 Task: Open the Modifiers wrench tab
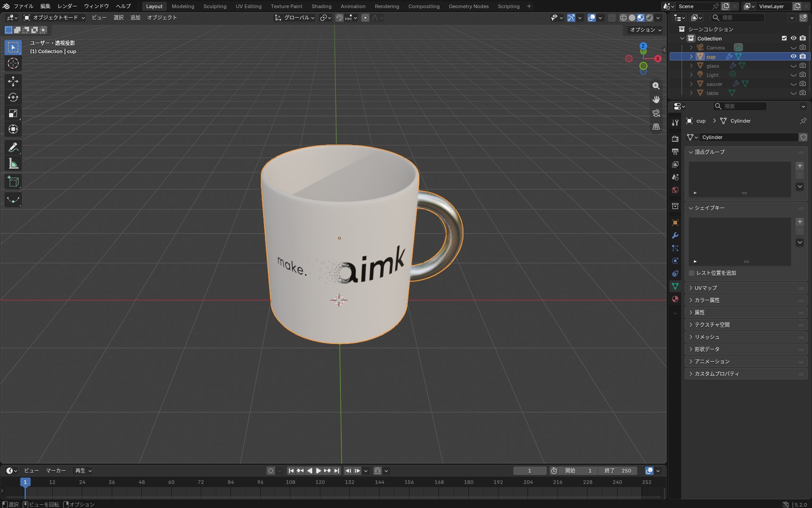click(675, 235)
